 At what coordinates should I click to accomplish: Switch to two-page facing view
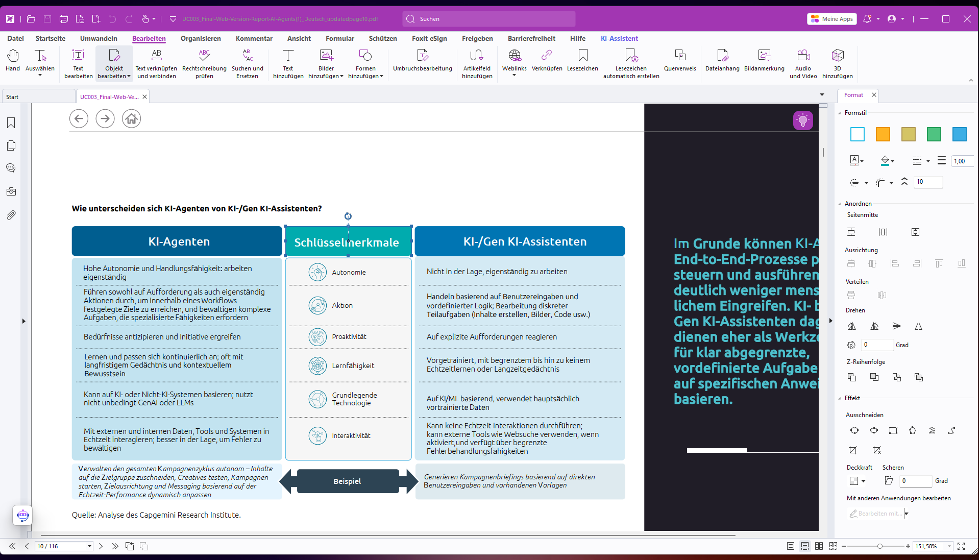pos(819,546)
